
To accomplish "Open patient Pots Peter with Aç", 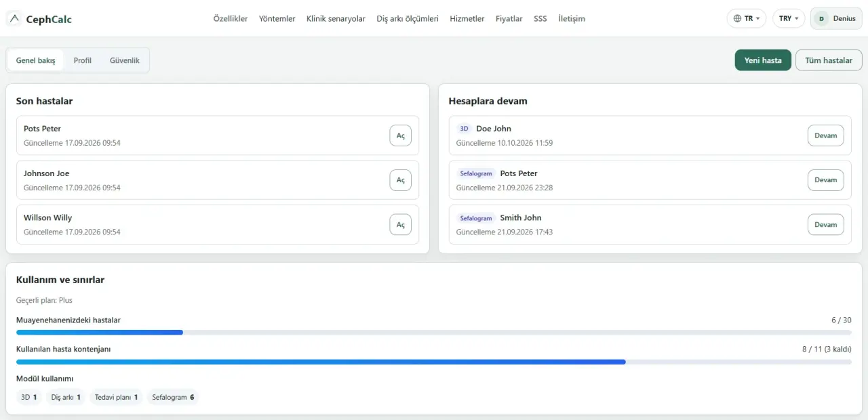I will point(401,135).
